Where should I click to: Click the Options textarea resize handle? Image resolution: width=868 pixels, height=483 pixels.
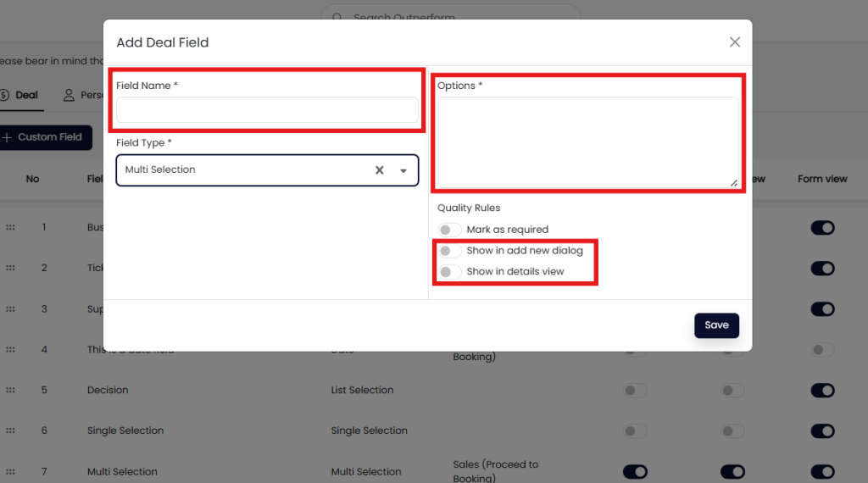(733, 183)
